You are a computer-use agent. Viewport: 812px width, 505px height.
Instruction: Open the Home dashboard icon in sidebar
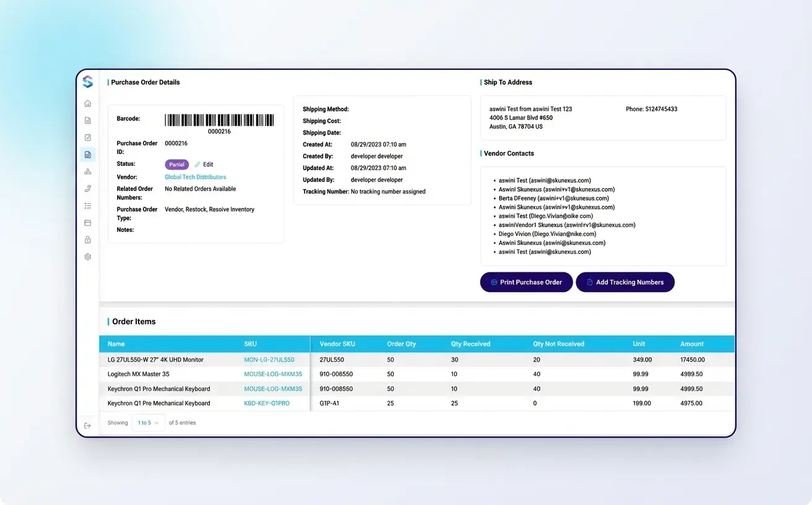click(88, 103)
